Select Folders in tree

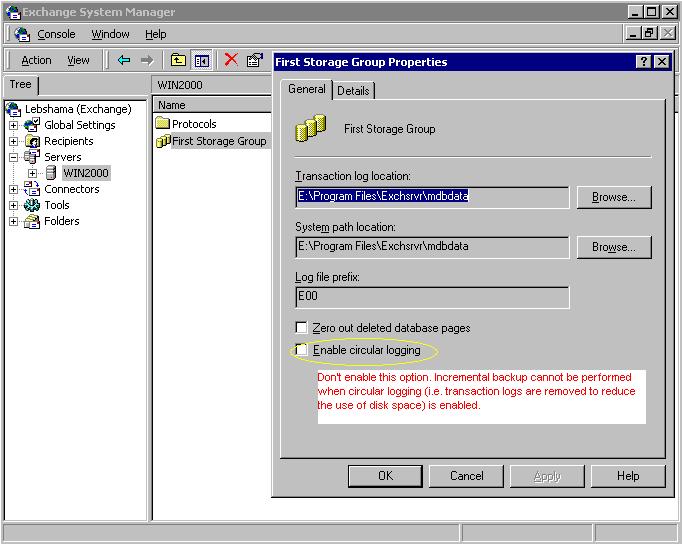[62, 221]
